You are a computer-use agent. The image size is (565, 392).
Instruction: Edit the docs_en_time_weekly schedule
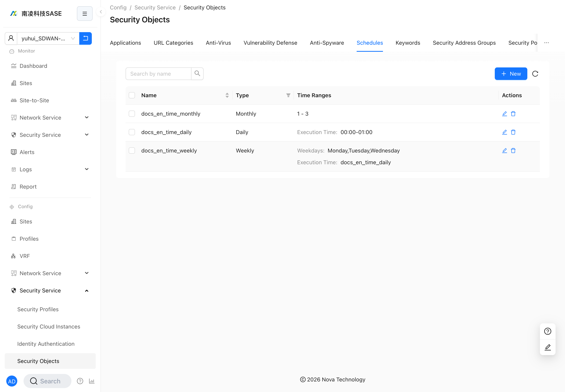pos(504,151)
